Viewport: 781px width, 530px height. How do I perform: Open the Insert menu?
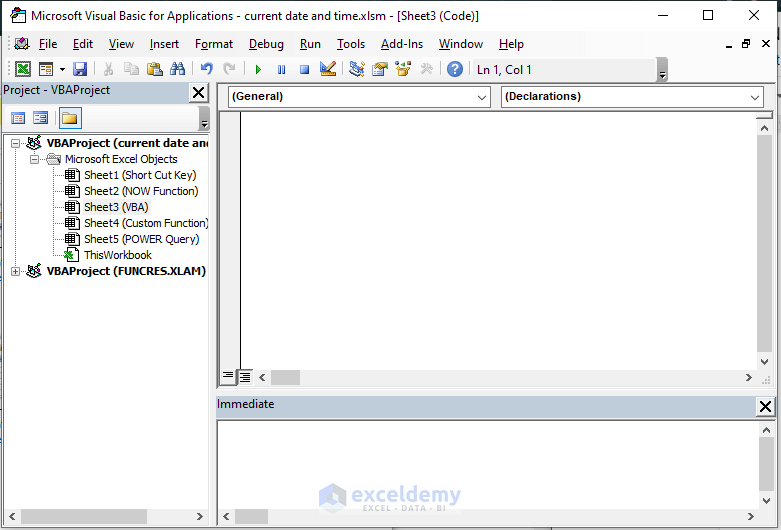coord(164,44)
